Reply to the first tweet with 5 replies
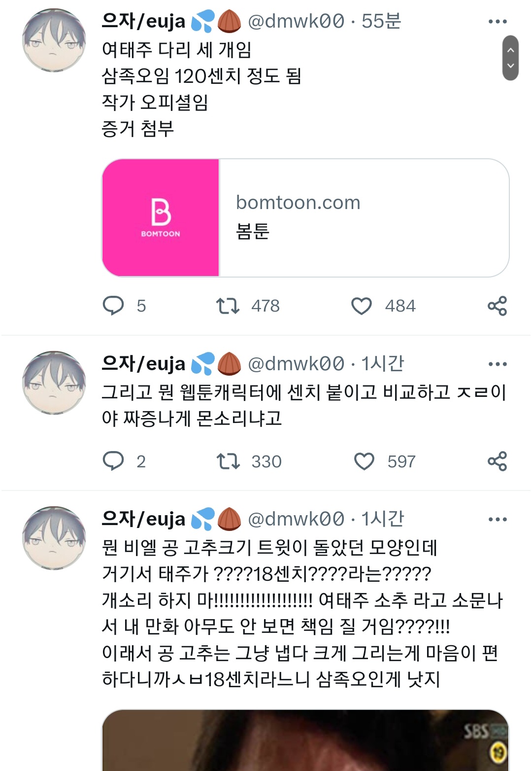 113,306
